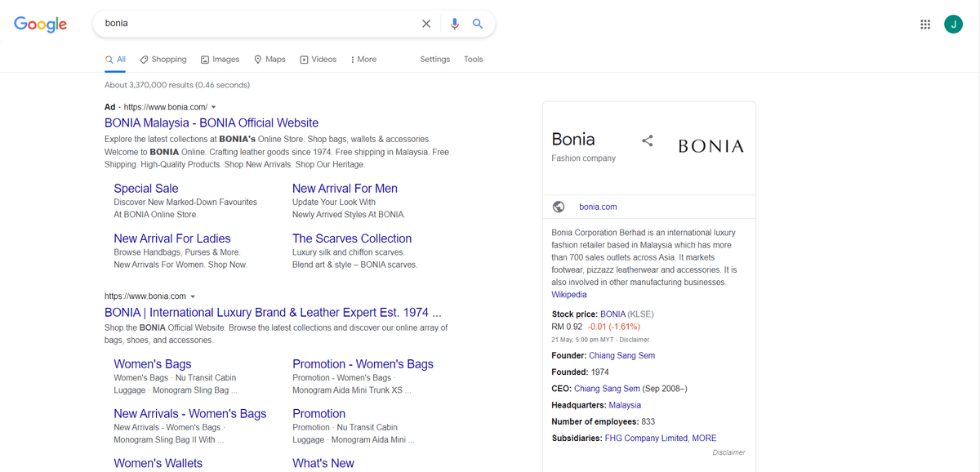Switch to the Shopping tab
This screenshot has height=472, width=980.
tap(163, 60)
